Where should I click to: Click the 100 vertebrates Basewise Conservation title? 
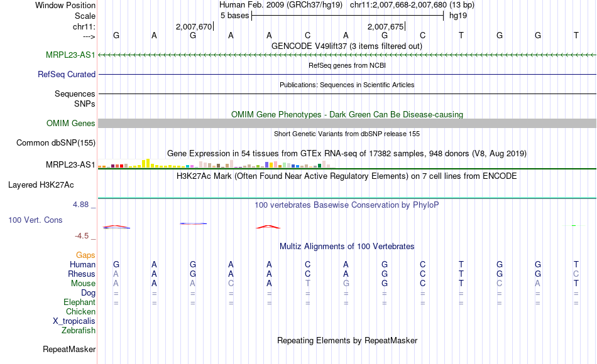(x=347, y=205)
